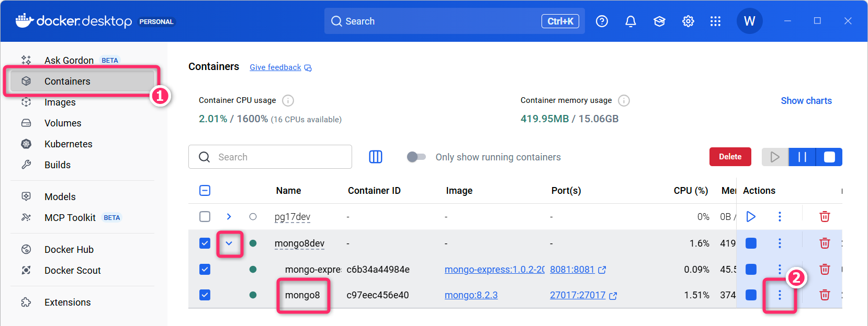
Task: Collapse the mongo8dev container group
Action: [x=229, y=243]
